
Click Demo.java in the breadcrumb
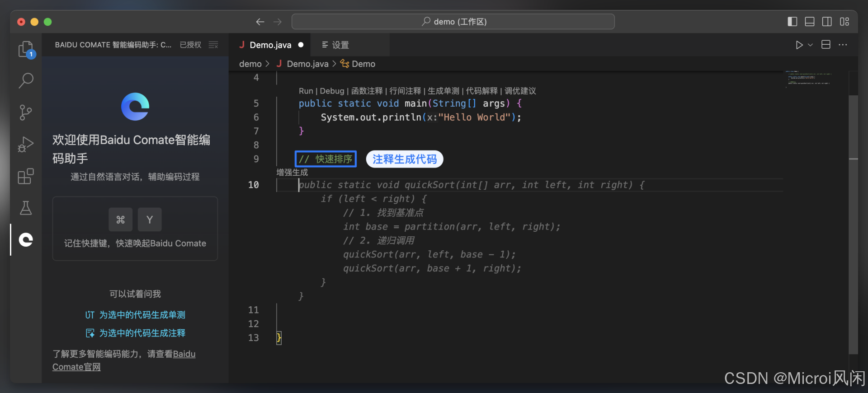click(307, 64)
